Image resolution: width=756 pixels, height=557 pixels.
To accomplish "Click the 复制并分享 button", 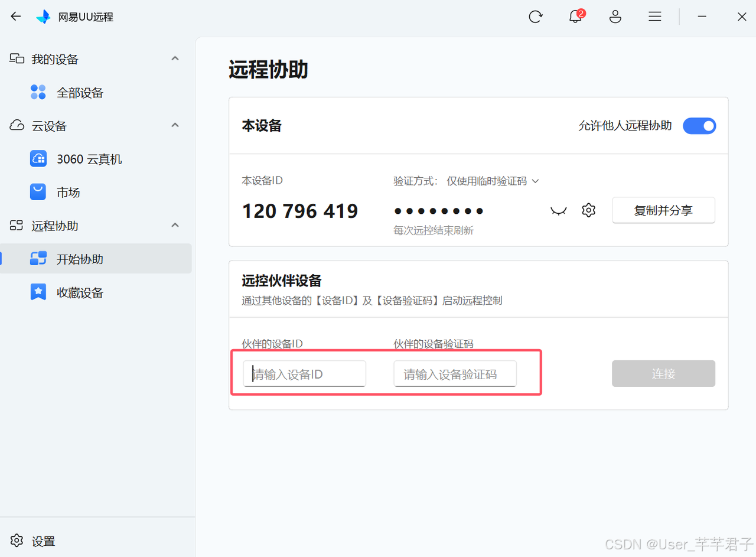I will [x=663, y=210].
